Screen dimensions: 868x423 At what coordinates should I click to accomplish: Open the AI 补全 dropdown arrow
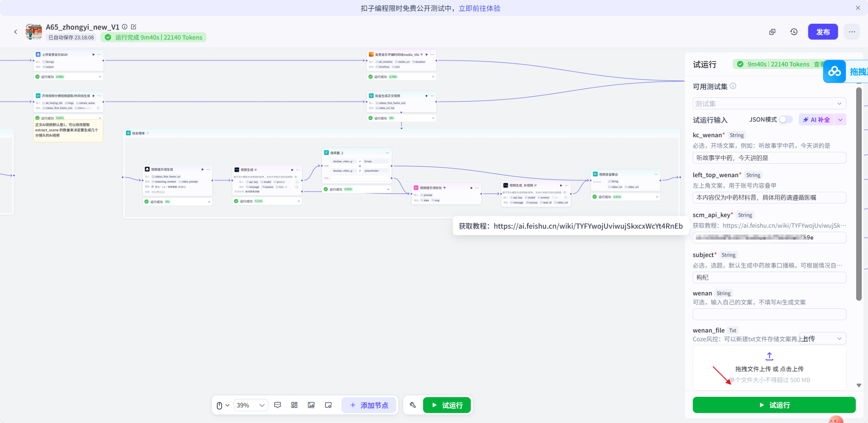[x=841, y=120]
